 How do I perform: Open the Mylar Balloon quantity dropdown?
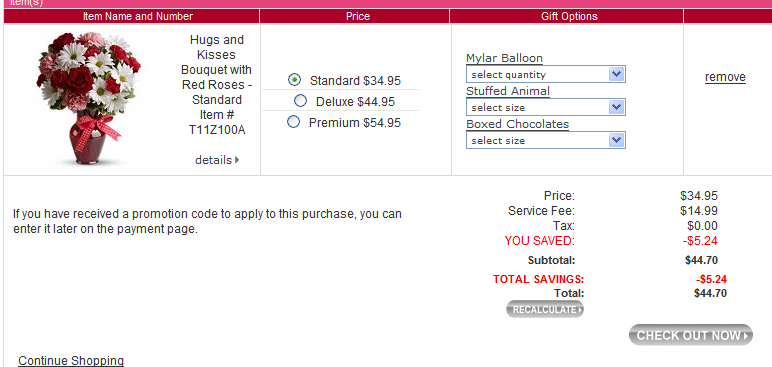[x=546, y=74]
